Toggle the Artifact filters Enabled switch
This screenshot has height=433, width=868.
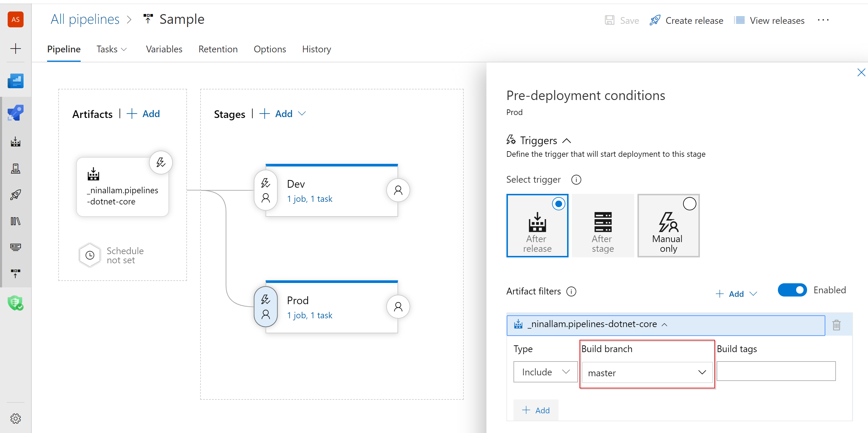pos(792,290)
